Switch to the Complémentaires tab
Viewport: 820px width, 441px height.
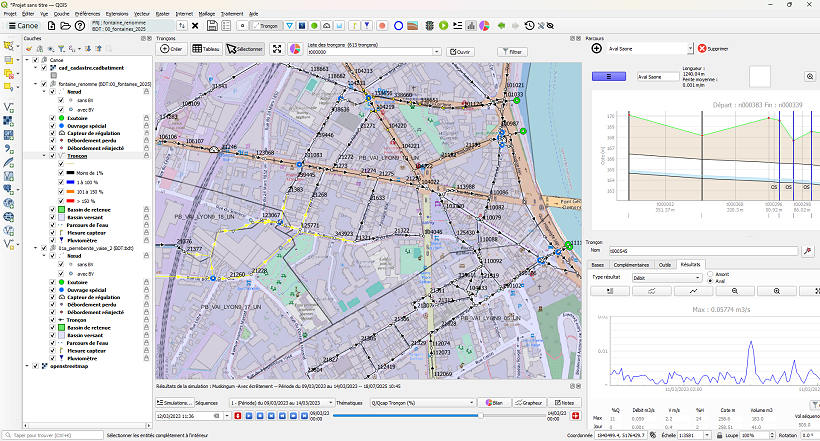click(631, 264)
